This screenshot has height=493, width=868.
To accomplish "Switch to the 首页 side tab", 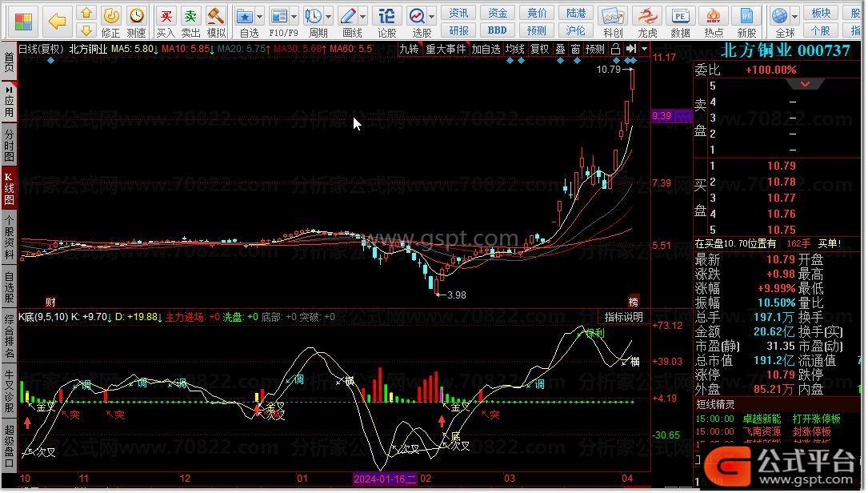I will pos(9,62).
